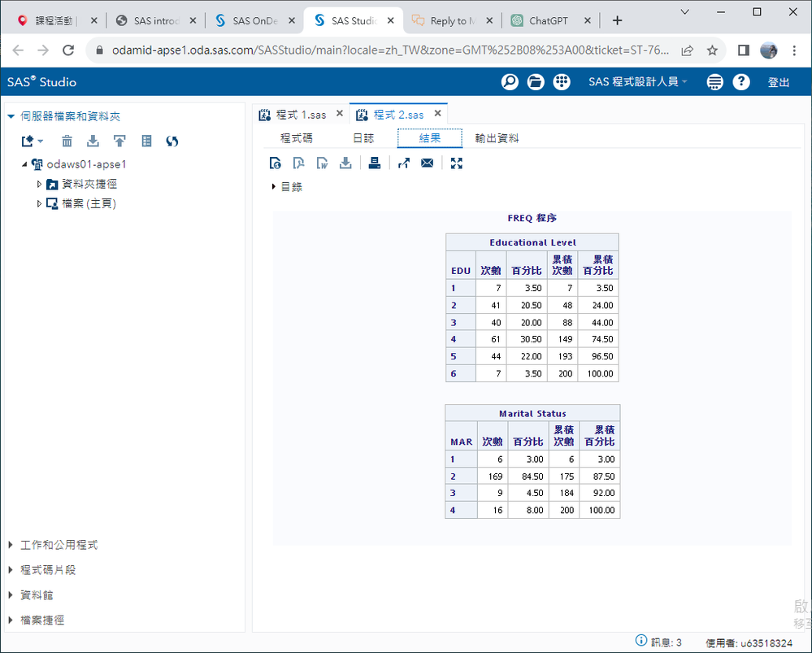This screenshot has height=653, width=812.
Task: Click the 登出 sign out link
Action: pos(778,82)
